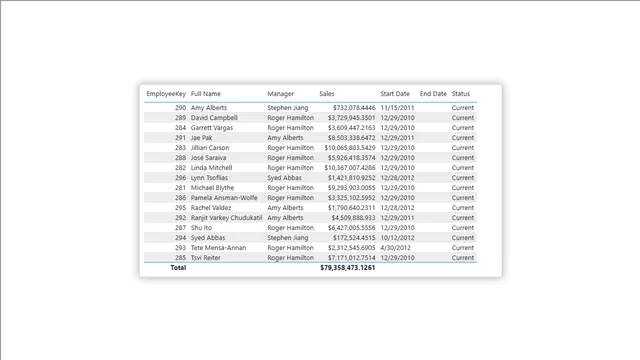Image resolution: width=640 pixels, height=360 pixels.
Task: Select the Ranjit Varkey Chudukatil name cell
Action: pos(227,218)
